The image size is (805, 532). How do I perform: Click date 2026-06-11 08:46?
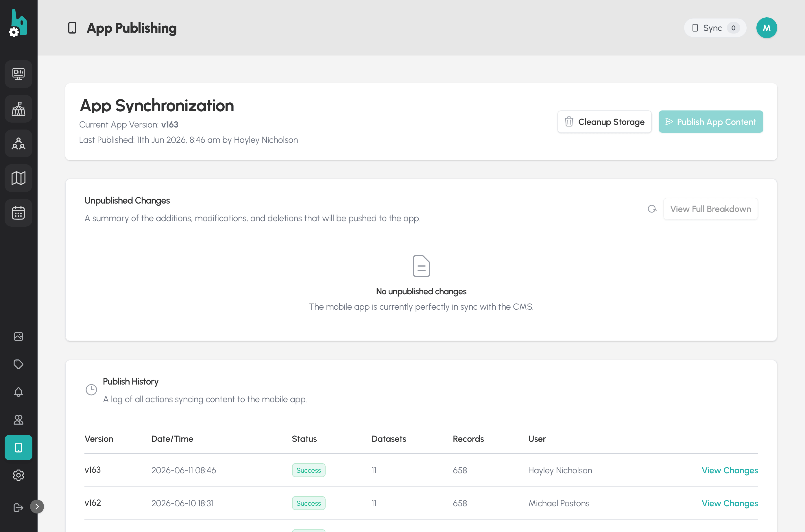[184, 470]
